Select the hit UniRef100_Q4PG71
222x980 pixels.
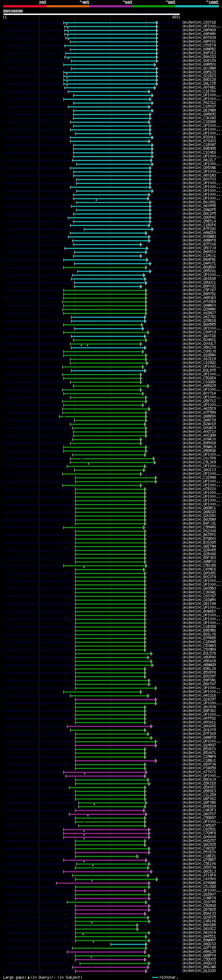coord(199,263)
